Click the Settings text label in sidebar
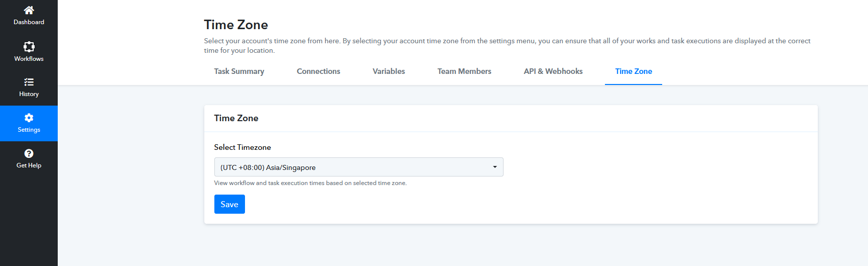Viewport: 868px width, 266px height. (x=29, y=130)
